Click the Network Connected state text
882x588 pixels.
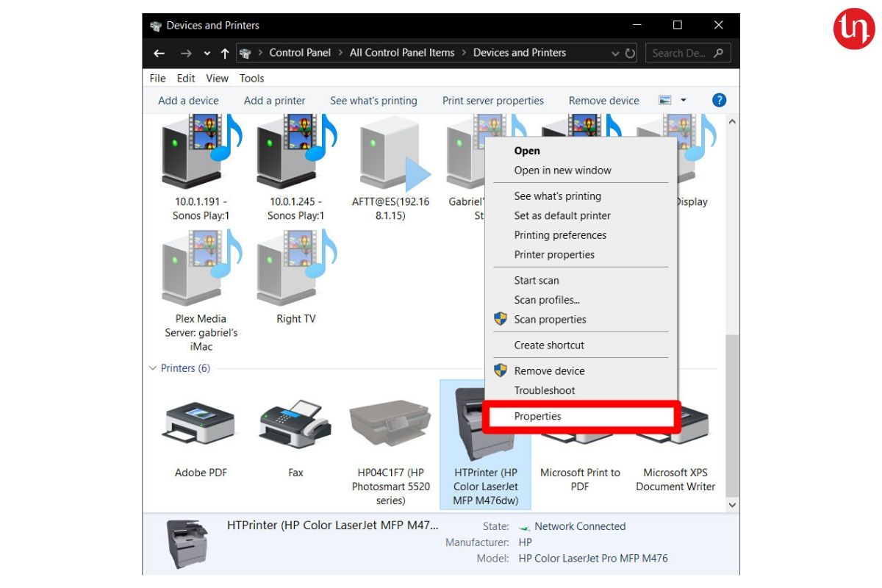[580, 526]
